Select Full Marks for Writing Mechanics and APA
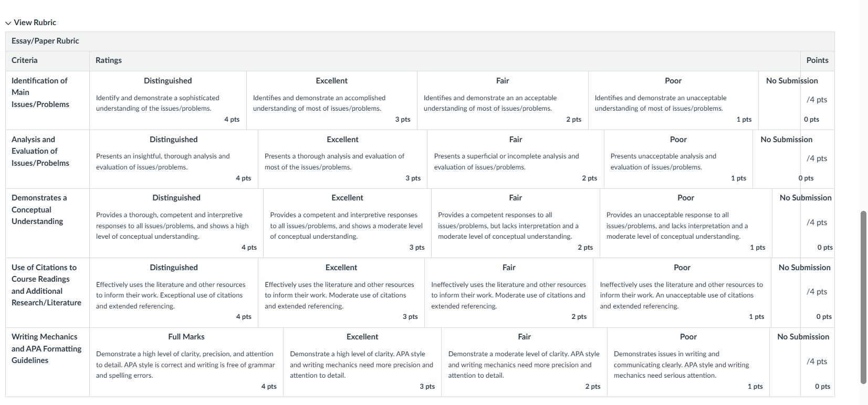Screen dimensions: 868x405 point(186,362)
